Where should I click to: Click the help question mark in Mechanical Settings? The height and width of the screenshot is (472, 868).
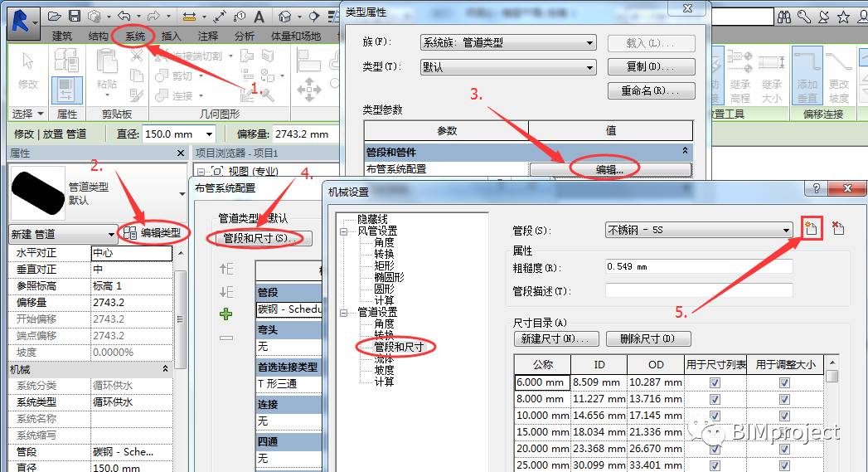(816, 188)
